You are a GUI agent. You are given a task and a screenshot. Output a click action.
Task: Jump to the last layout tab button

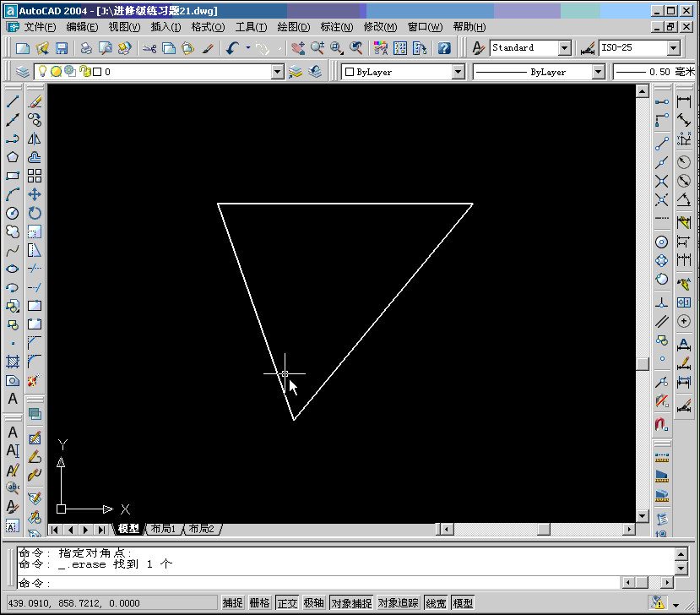(102, 530)
